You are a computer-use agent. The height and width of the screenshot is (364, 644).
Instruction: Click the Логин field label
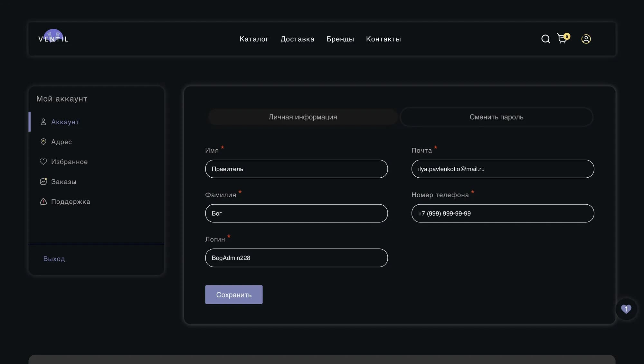[215, 239]
